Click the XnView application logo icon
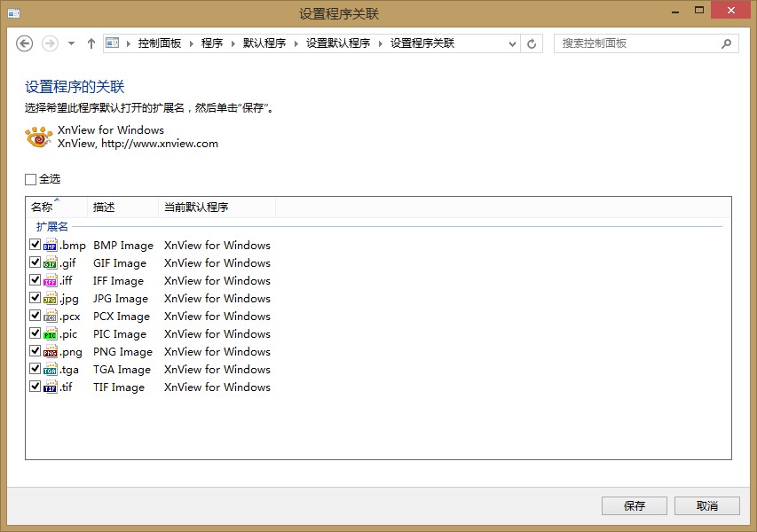757x532 pixels. [x=39, y=137]
